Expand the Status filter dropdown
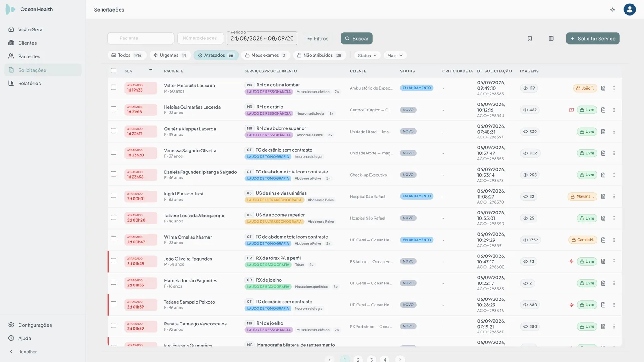Viewport: 644px width, 362px height. point(367,56)
